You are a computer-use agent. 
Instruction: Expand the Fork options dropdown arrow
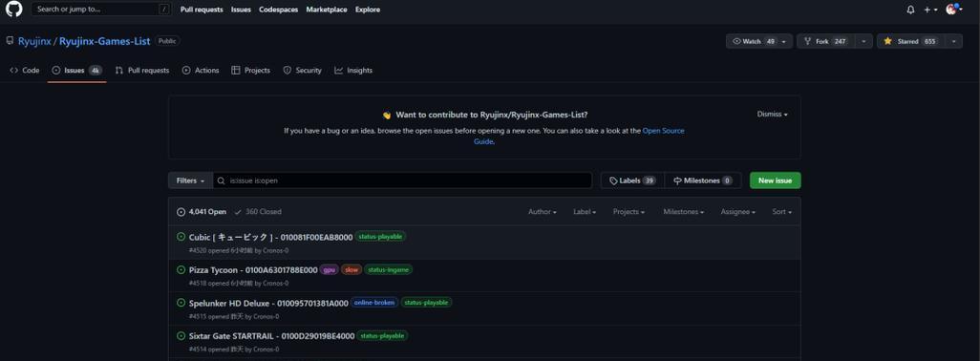pyautogui.click(x=863, y=41)
